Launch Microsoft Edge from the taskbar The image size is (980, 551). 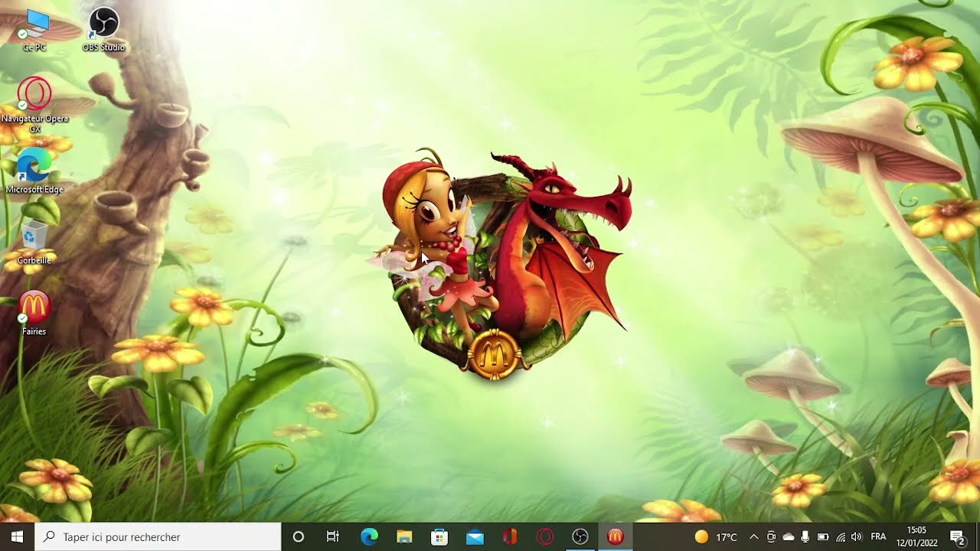coord(369,537)
